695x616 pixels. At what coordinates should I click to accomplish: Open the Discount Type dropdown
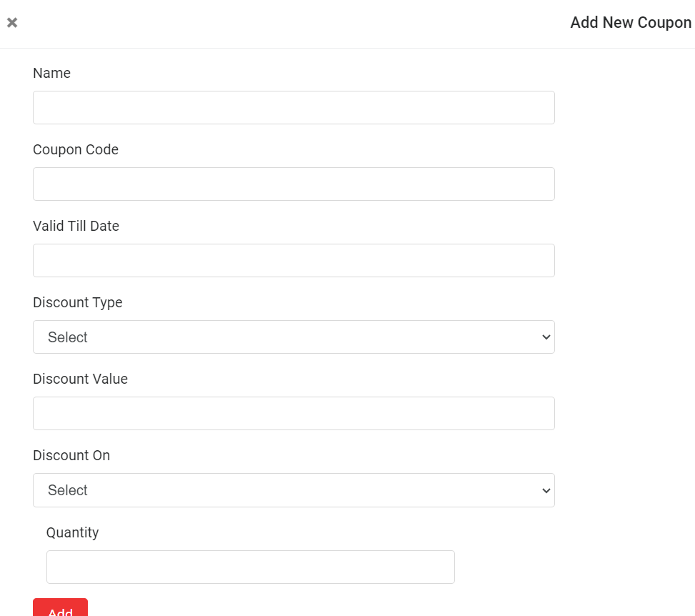click(294, 337)
